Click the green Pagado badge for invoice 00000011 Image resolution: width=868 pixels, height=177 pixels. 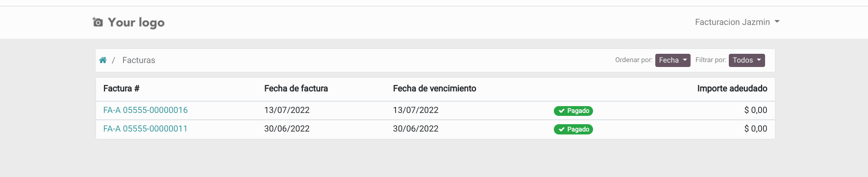point(573,130)
